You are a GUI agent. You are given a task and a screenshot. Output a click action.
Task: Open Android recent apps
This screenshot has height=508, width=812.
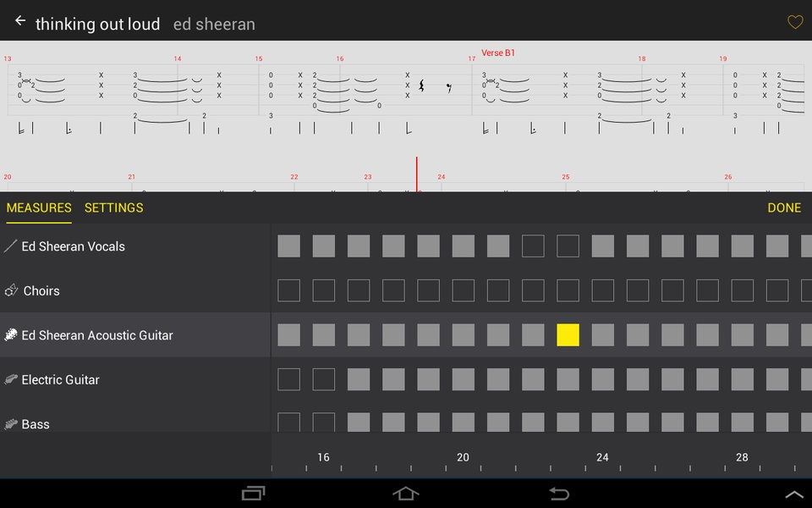[x=253, y=493]
